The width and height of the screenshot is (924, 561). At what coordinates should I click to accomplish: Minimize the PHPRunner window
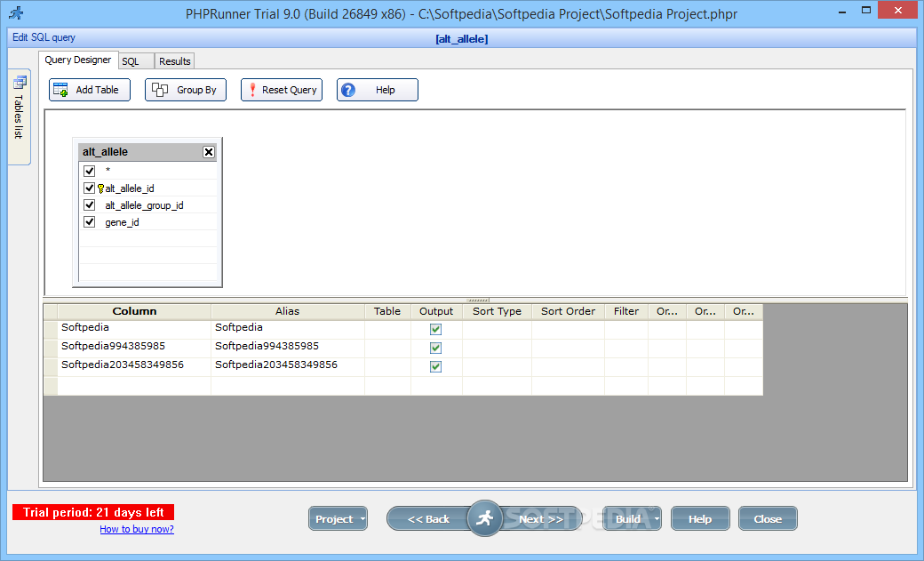pyautogui.click(x=842, y=12)
